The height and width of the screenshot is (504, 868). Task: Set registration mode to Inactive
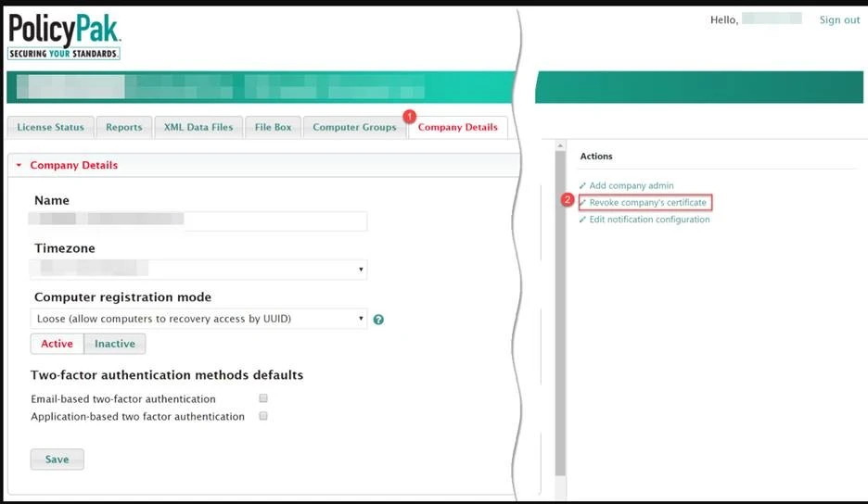pos(115,344)
